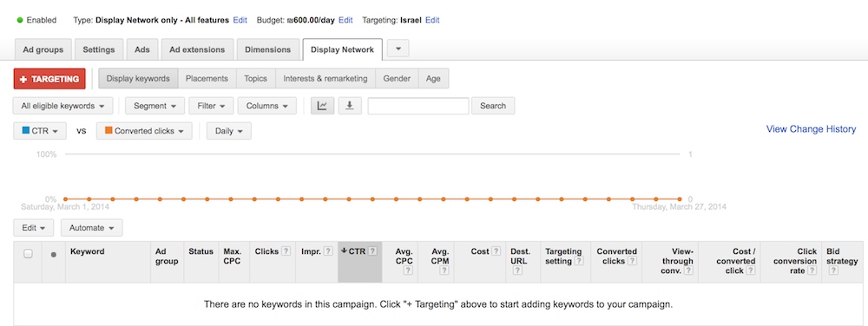Viewport: 868px width, 326px height.
Task: Open help for Avg. CPM column
Action: click(444, 271)
